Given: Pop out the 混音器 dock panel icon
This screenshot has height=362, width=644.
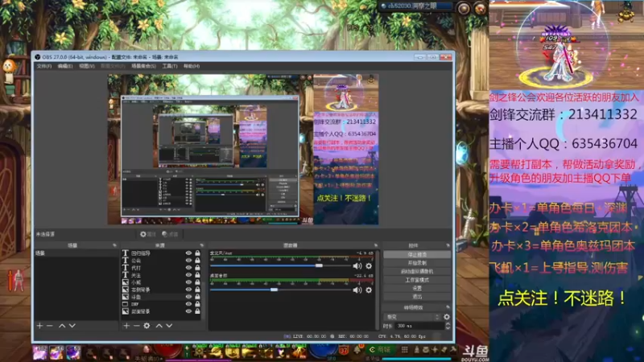Looking at the screenshot, I should [x=376, y=245].
